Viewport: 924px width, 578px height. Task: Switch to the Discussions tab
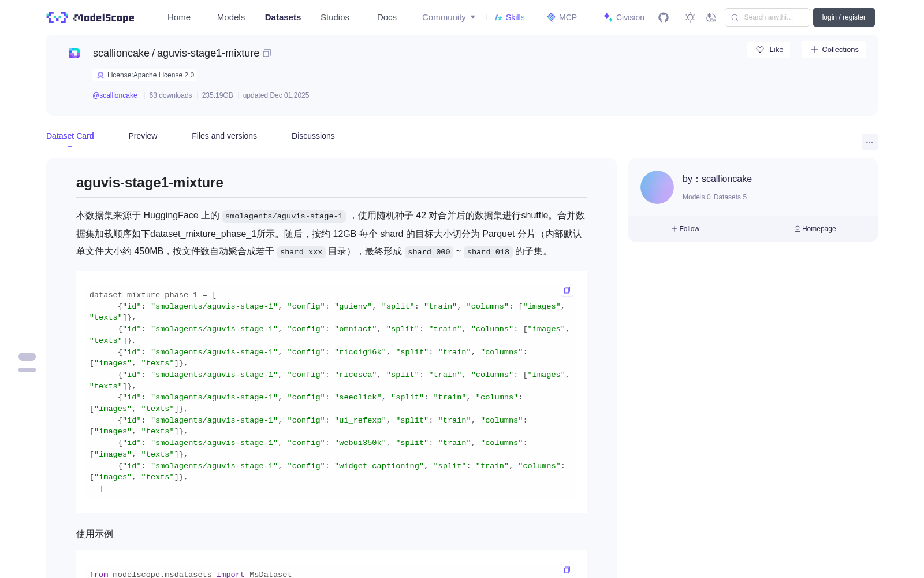(x=313, y=136)
